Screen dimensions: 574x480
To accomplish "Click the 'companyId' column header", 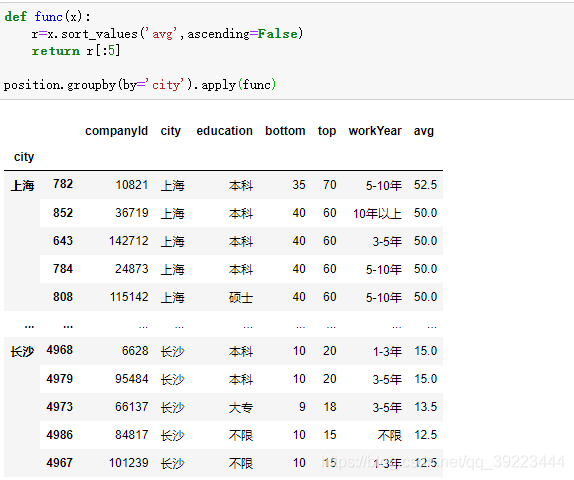I will [x=116, y=131].
